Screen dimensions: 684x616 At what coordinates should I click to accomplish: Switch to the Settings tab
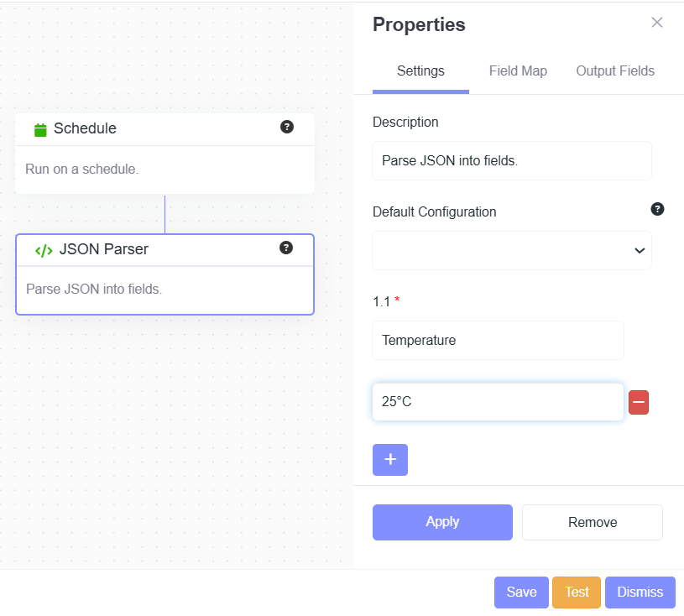pos(420,71)
